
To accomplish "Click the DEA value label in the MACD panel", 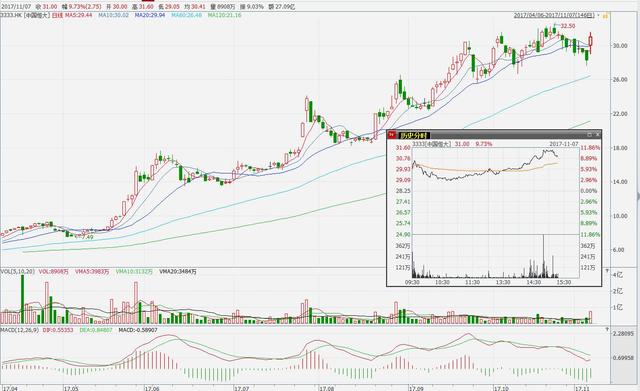I will tap(96, 329).
